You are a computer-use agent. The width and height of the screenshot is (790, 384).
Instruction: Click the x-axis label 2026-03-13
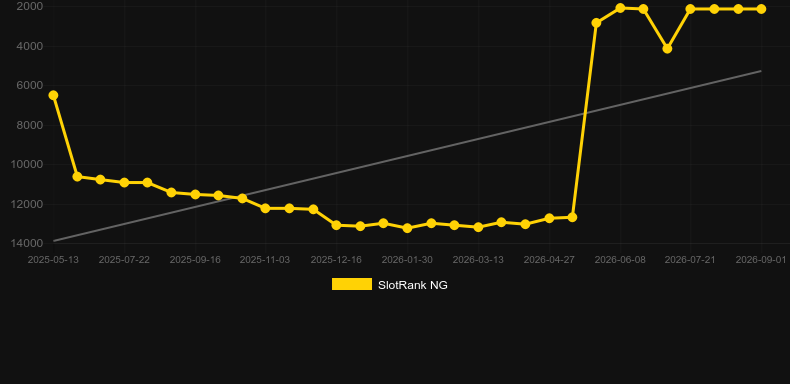click(478, 260)
